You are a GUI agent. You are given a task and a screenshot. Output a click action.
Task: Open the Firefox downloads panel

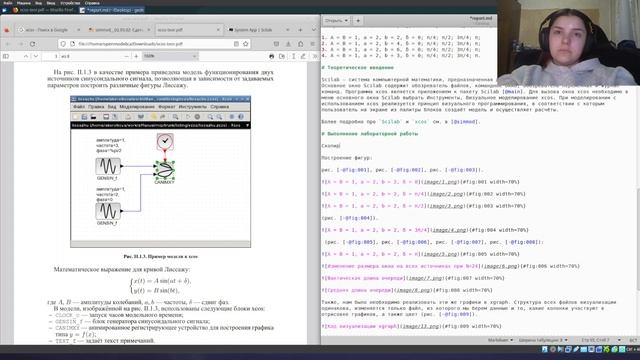pos(288,44)
